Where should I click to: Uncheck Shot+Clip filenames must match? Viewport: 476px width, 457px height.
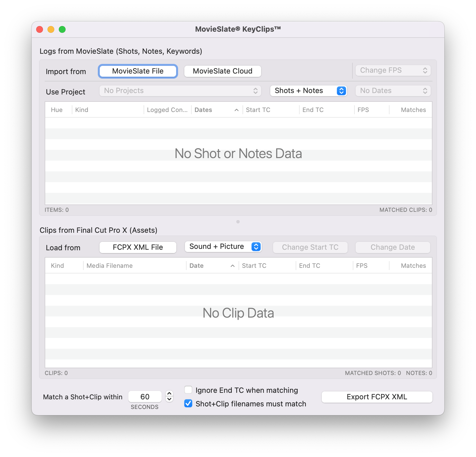tap(188, 404)
